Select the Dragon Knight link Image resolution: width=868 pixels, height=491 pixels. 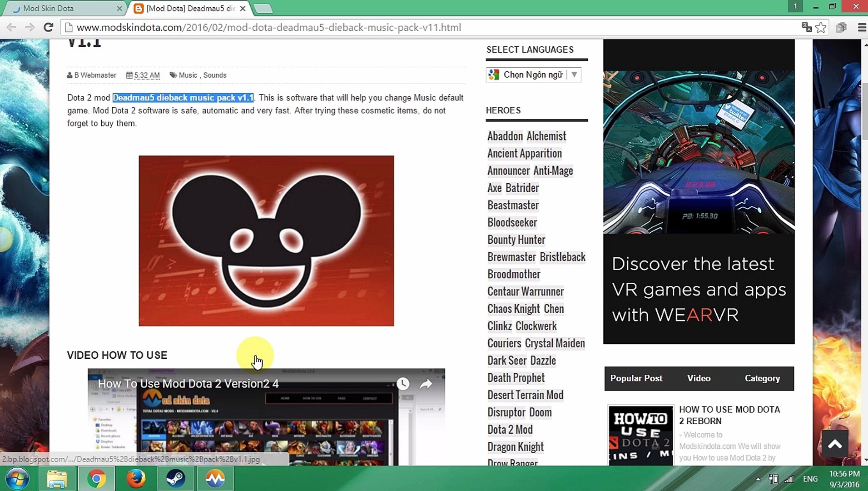tap(516, 447)
